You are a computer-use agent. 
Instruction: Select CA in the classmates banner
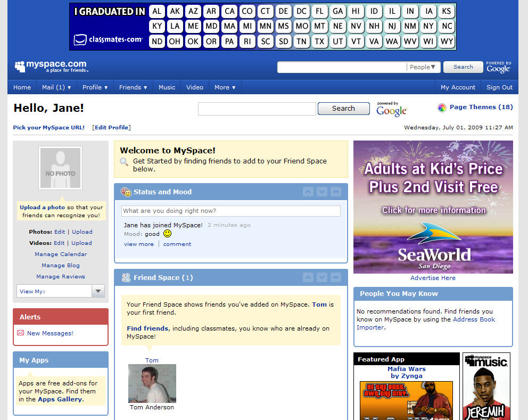click(x=229, y=12)
